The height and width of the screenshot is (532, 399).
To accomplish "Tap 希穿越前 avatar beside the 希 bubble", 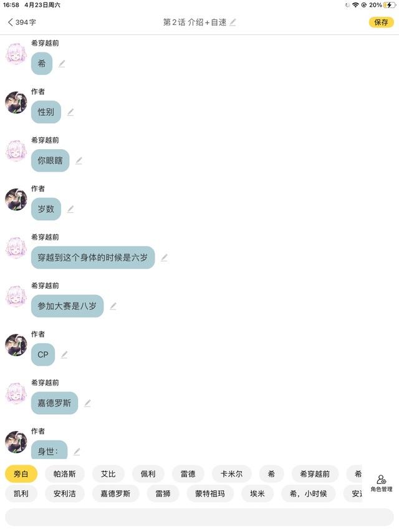I will pyautogui.click(x=16, y=54).
